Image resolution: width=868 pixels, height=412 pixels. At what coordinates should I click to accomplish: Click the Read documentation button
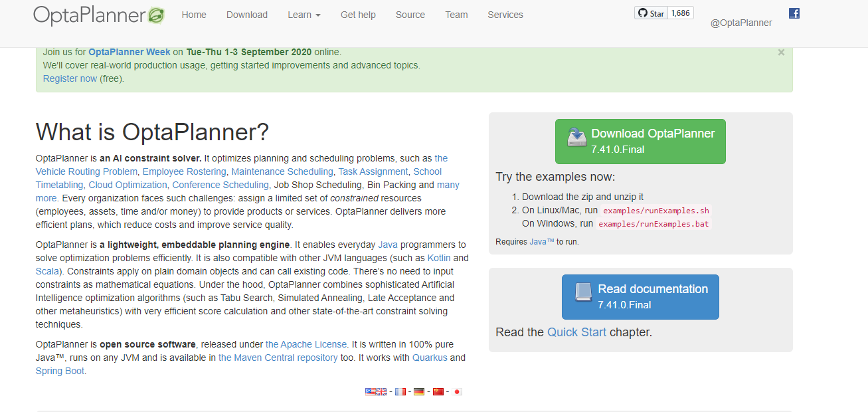(x=640, y=297)
